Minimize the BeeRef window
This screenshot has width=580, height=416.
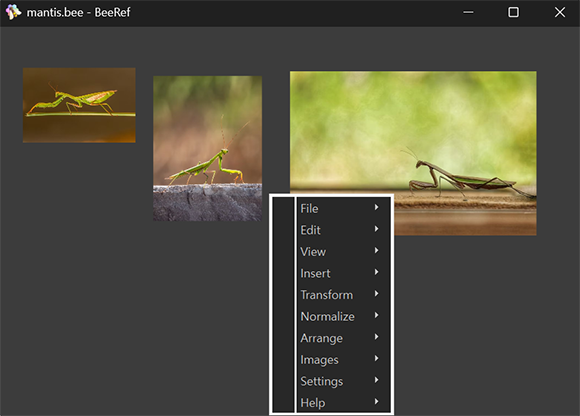(x=468, y=12)
